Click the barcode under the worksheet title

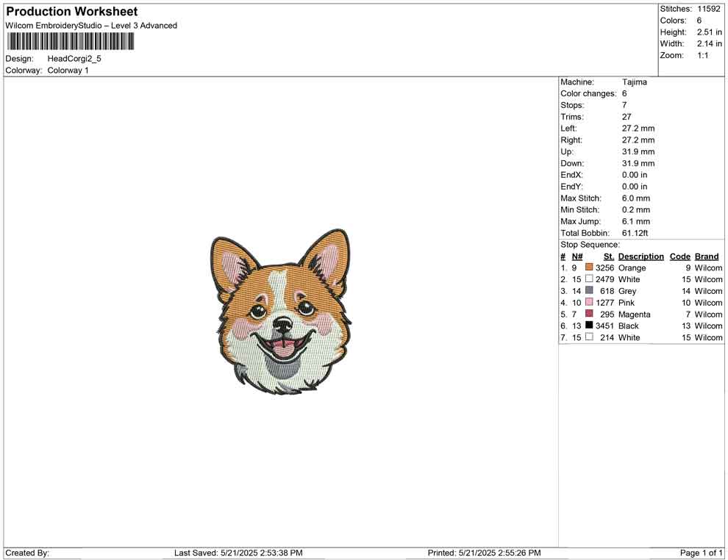pyautogui.click(x=70, y=42)
